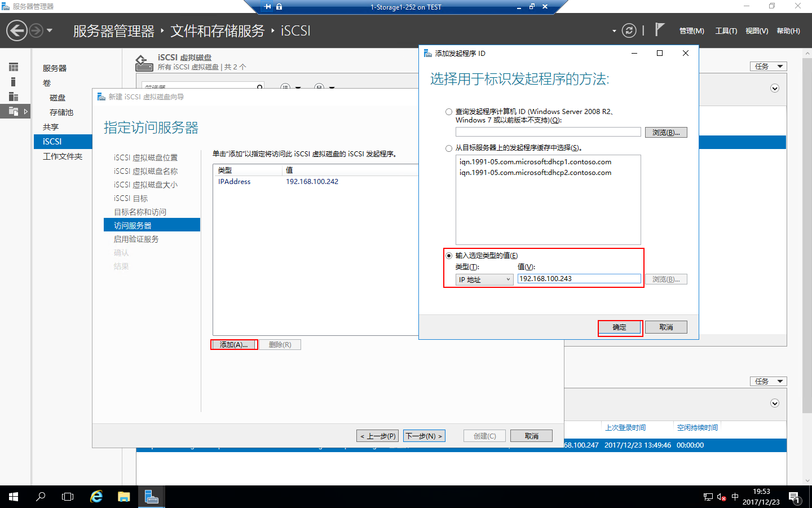Collapse the upper panel chevron expander
The width and height of the screenshot is (812, 508).
pyautogui.click(x=775, y=89)
